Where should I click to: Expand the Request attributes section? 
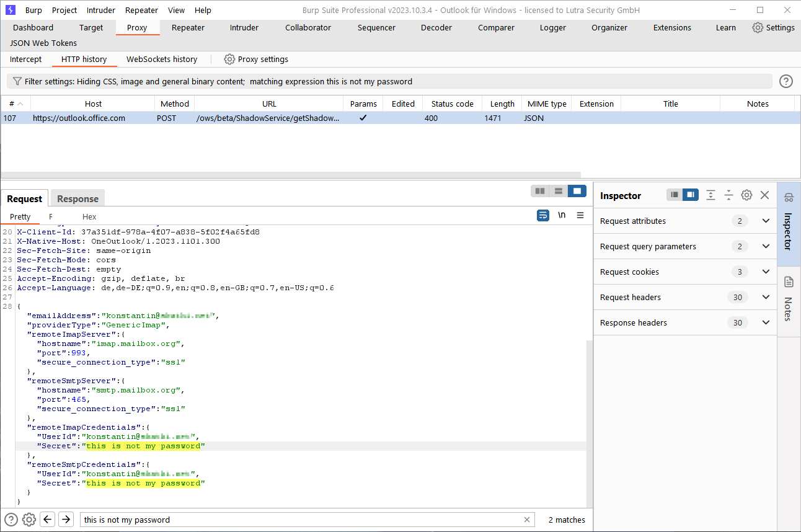point(766,221)
